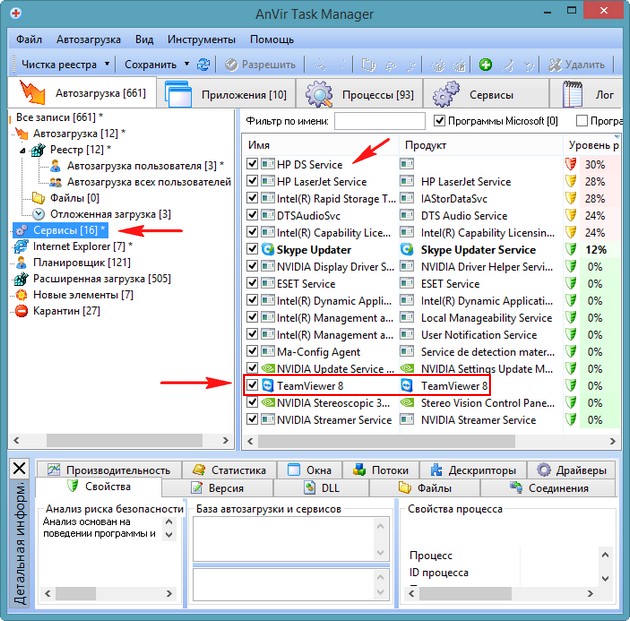Click the Отложенная загрузка clock icon
630x621 pixels.
pos(38,214)
